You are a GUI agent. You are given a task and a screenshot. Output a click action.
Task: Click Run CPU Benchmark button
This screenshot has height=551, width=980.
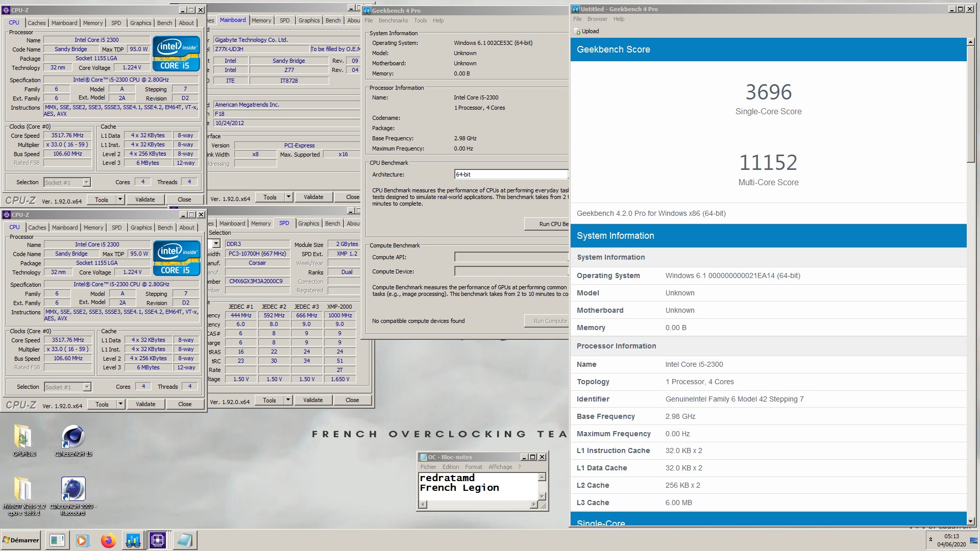pos(547,224)
